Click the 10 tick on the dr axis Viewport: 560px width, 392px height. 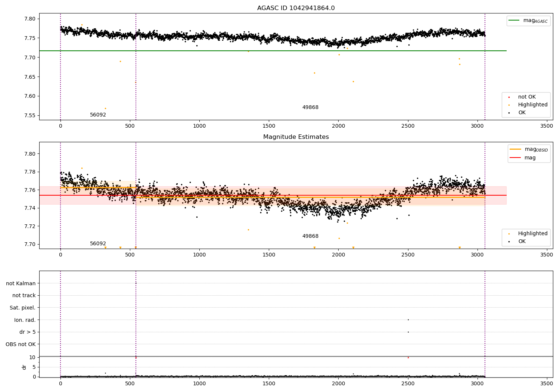[32, 357]
